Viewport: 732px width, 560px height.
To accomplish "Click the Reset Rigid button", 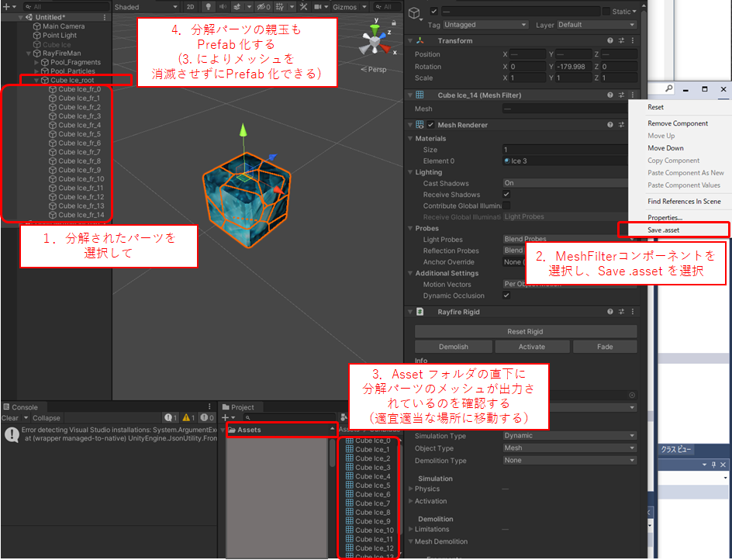I will pos(526,332).
